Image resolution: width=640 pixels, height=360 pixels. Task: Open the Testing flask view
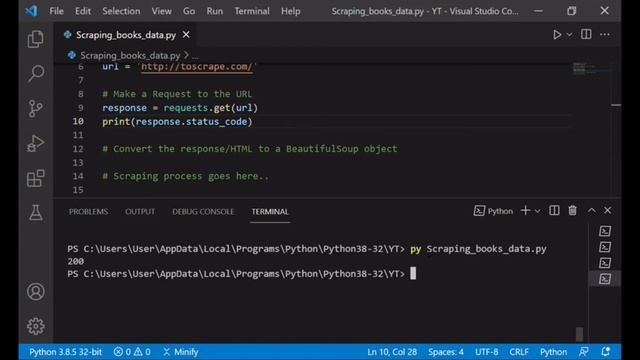tap(36, 213)
